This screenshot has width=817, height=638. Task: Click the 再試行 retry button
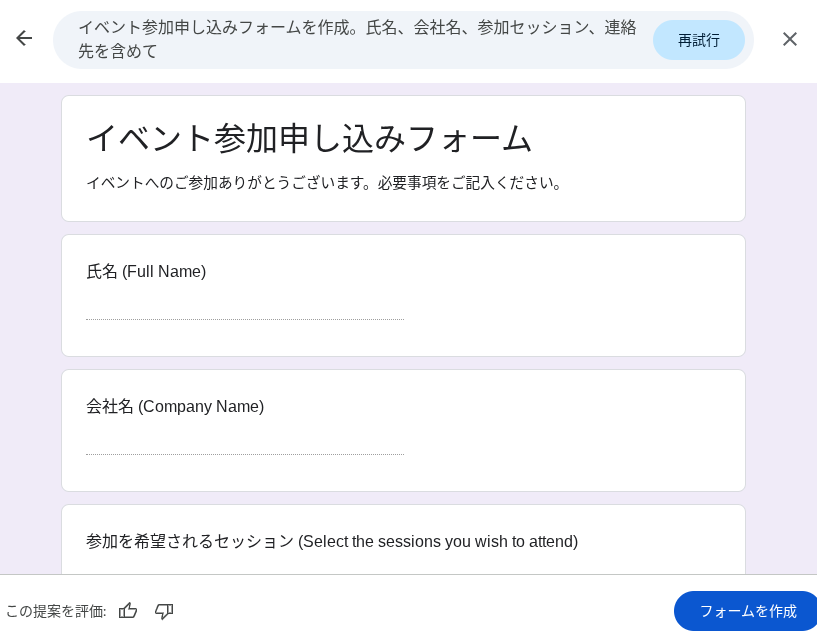(698, 40)
